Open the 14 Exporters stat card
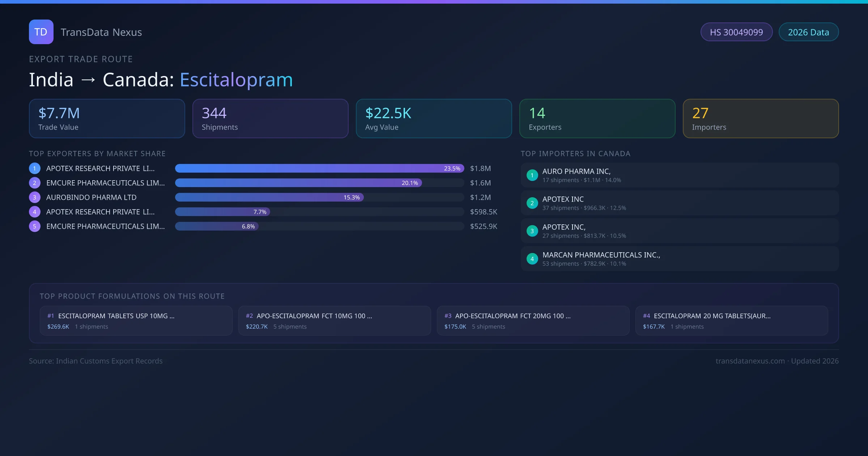The height and width of the screenshot is (456, 868). coord(597,119)
